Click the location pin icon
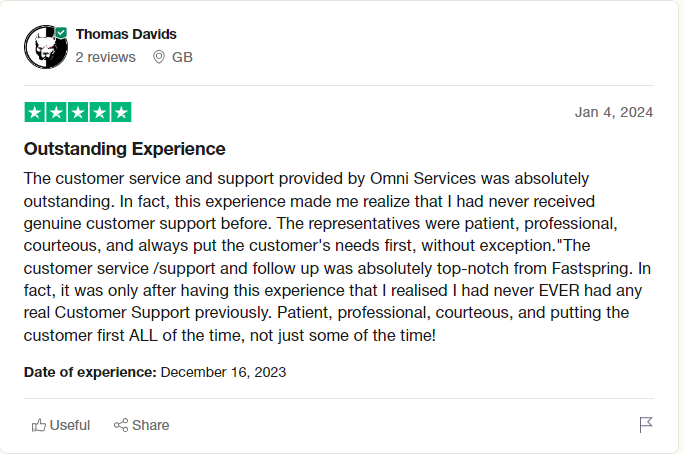The image size is (684, 454). pos(159,57)
